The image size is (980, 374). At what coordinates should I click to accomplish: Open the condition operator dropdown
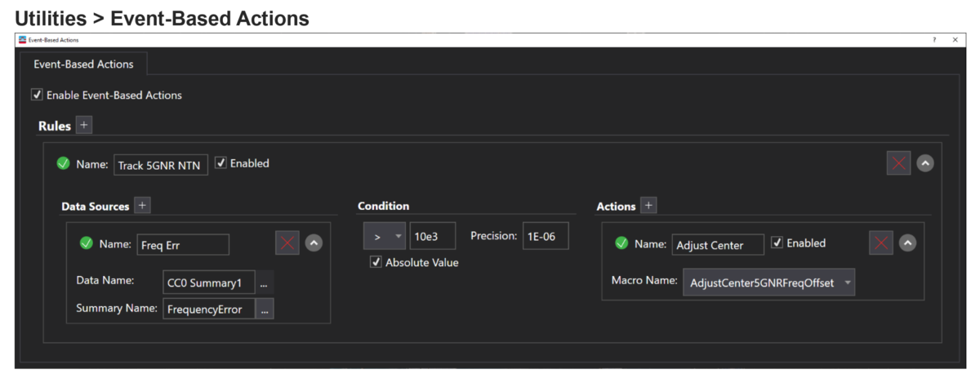384,236
